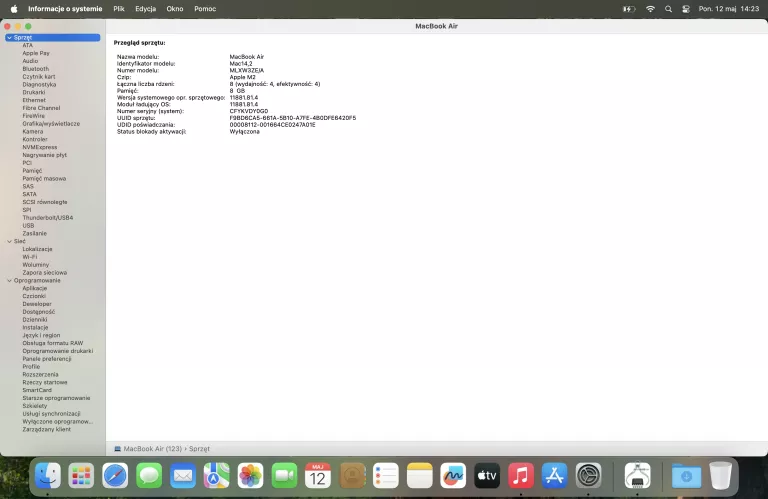The width and height of the screenshot is (768, 499).
Task: Select Aplikacje under Oprogramowanie
Action: point(34,288)
